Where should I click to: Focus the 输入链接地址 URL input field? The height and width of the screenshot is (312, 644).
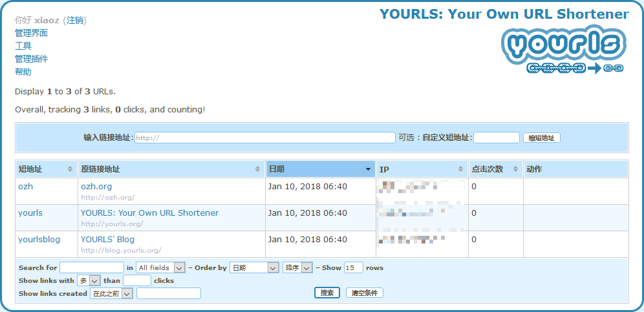point(264,138)
